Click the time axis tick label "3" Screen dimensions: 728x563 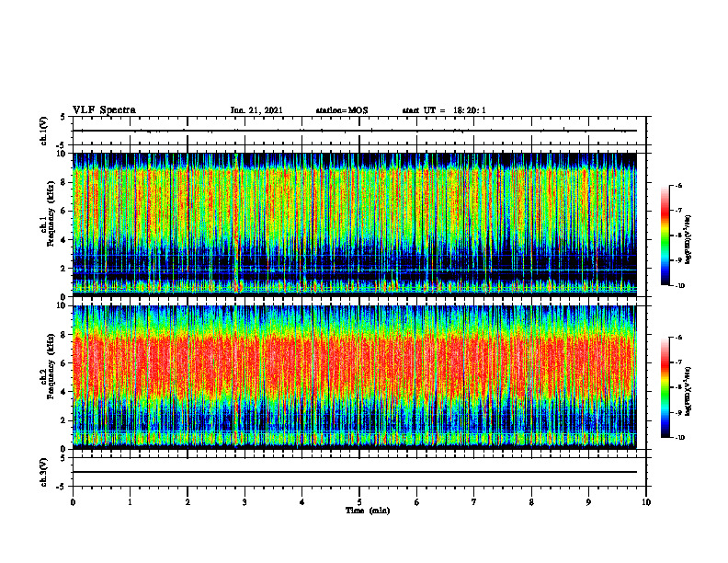245,502
